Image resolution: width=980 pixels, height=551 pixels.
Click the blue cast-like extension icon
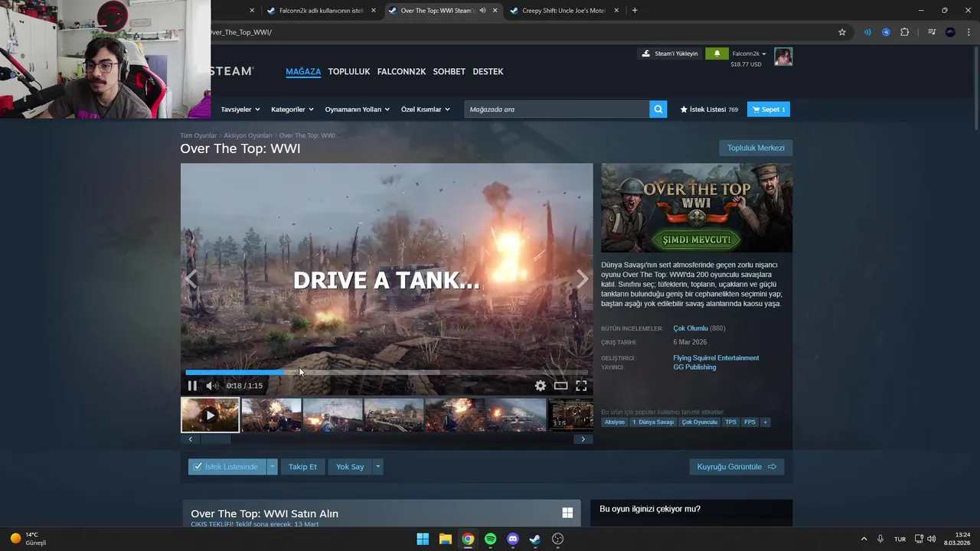pos(867,32)
